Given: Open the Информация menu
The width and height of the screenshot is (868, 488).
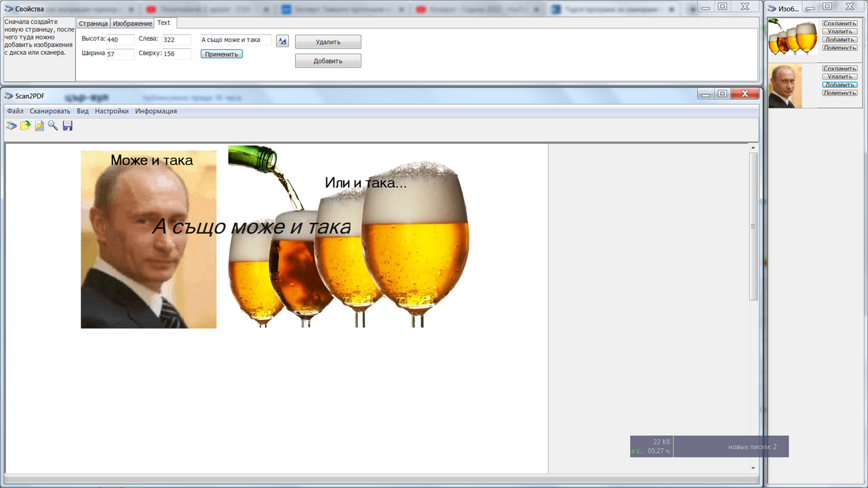Looking at the screenshot, I should [x=156, y=111].
